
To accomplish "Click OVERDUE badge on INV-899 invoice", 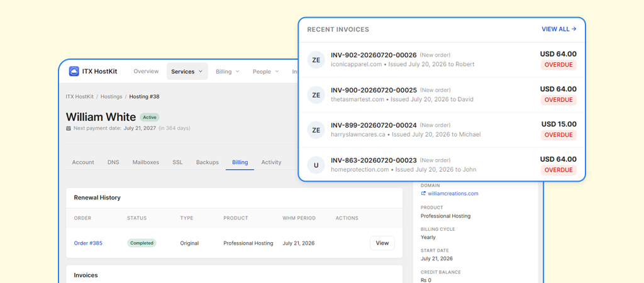I will coord(558,135).
